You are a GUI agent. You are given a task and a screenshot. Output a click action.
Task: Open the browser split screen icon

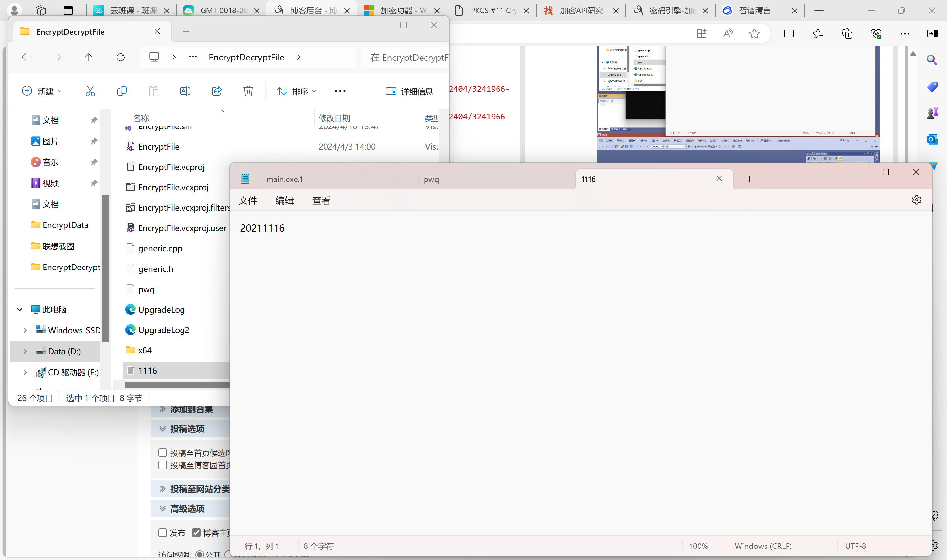coord(789,34)
